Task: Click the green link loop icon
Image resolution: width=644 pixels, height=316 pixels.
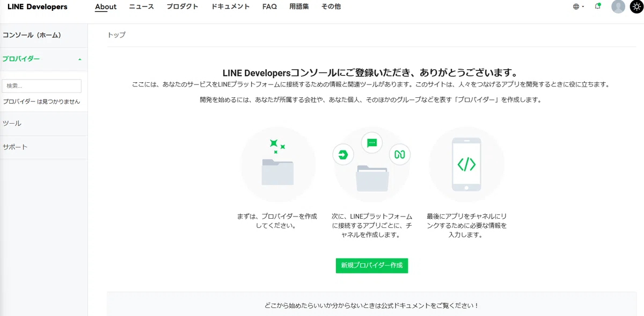Action: (399, 155)
